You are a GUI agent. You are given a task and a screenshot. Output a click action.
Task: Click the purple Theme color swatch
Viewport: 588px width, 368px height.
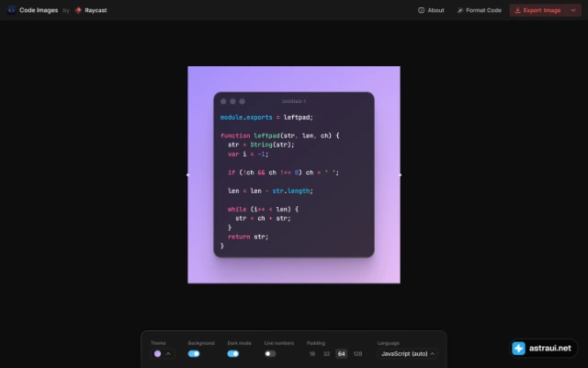(157, 353)
